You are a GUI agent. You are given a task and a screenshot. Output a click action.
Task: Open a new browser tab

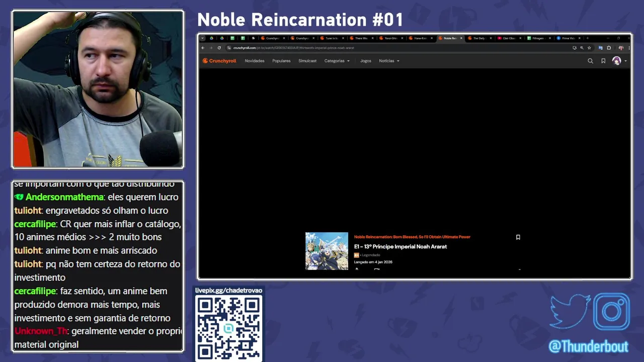pyautogui.click(x=587, y=38)
